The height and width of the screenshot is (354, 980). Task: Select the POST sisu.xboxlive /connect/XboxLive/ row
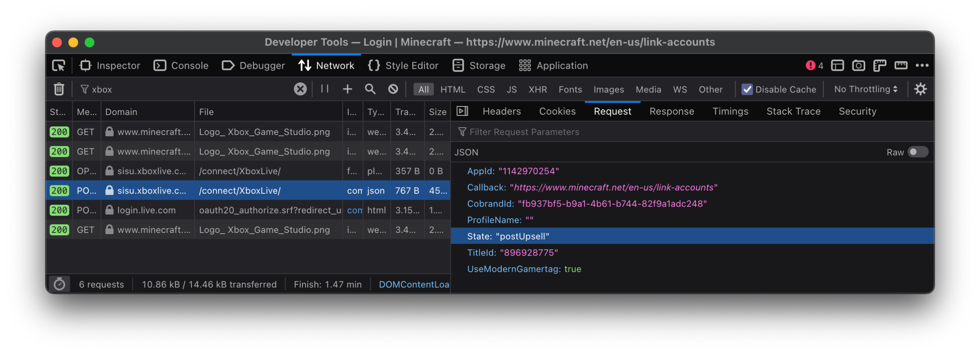(x=248, y=191)
